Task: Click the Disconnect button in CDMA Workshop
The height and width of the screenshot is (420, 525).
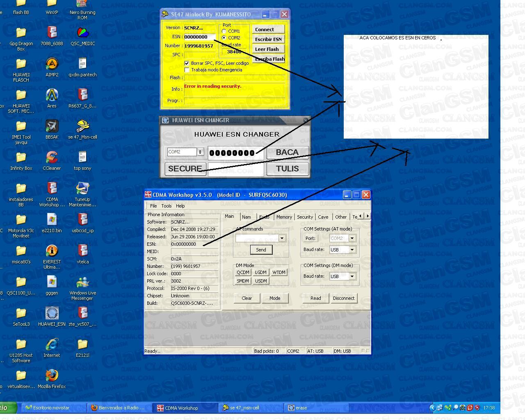Action: [344, 298]
